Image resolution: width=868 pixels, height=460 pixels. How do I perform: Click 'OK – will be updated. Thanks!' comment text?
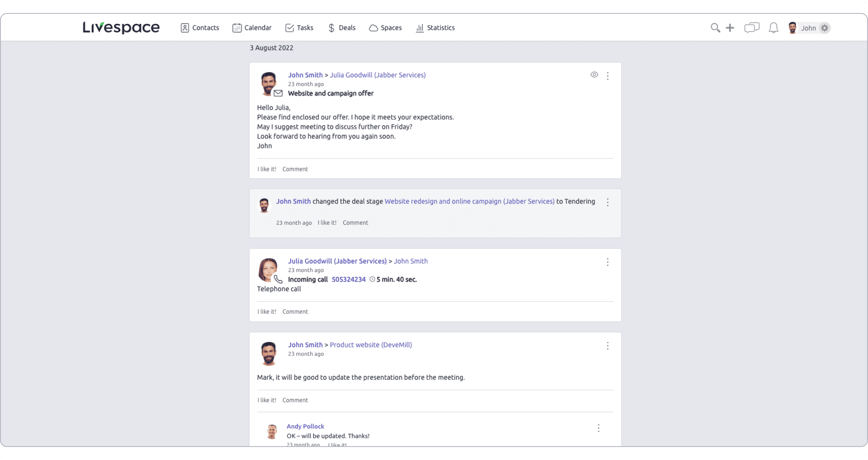328,436
